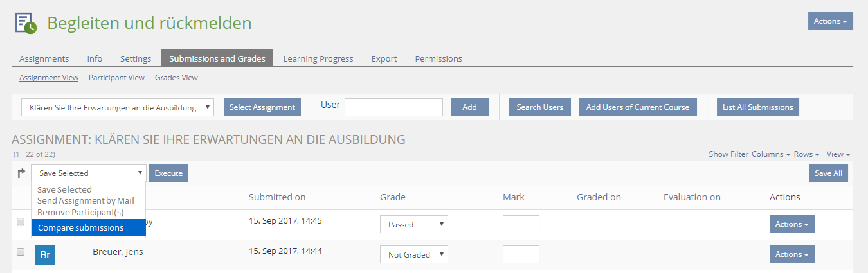
Task: Open the Settings tab
Action: [136, 58]
